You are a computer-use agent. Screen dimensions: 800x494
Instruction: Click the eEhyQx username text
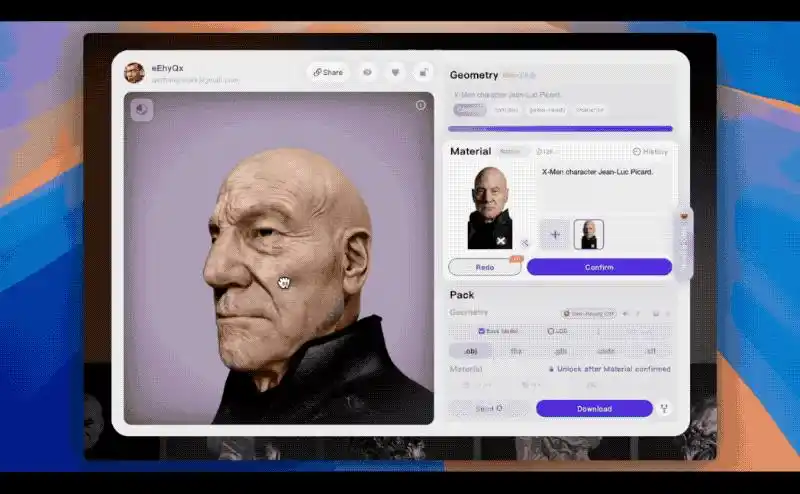click(167, 68)
